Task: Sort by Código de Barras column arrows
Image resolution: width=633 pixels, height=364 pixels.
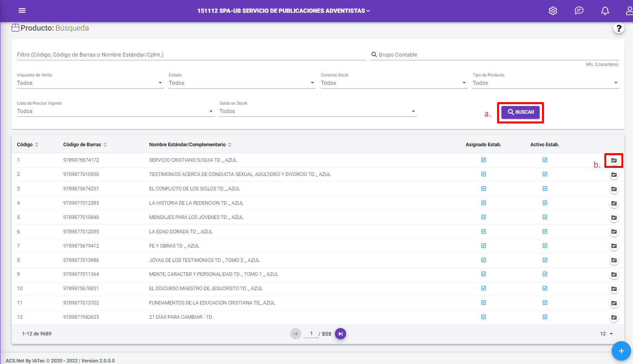Action: tap(105, 145)
